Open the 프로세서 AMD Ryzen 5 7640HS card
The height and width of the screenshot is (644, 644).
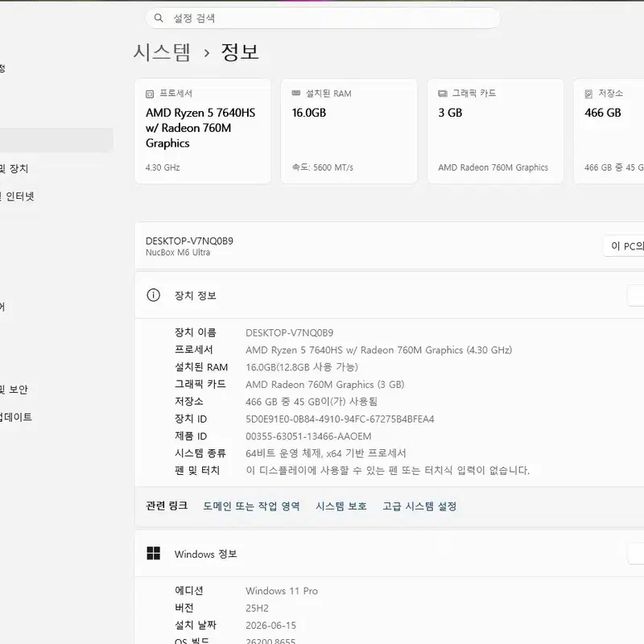(203, 131)
